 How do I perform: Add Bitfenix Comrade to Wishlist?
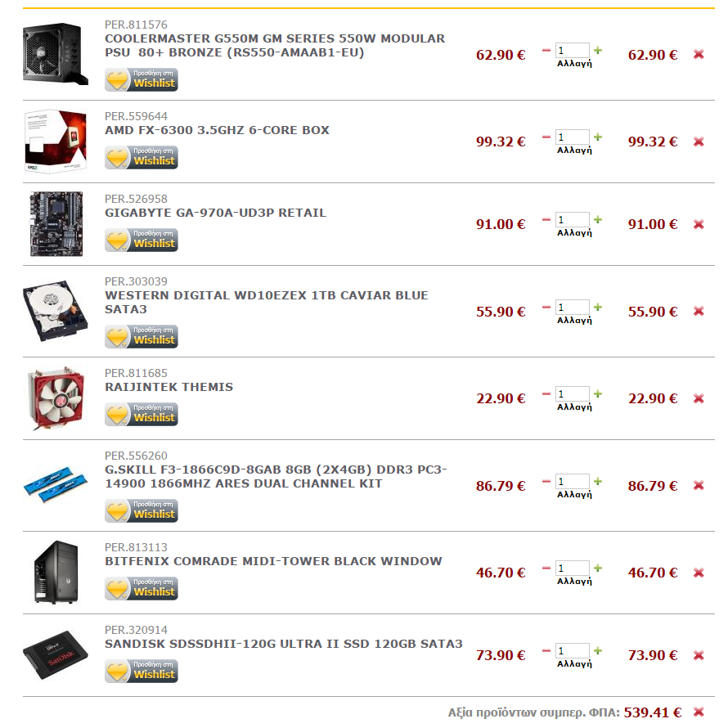[x=142, y=588]
